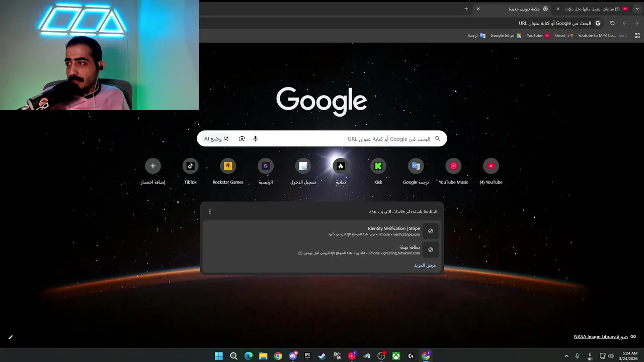Open the YouTube shortcut tile
Image resolution: width=644 pixels, height=362 pixels.
pos(491,171)
